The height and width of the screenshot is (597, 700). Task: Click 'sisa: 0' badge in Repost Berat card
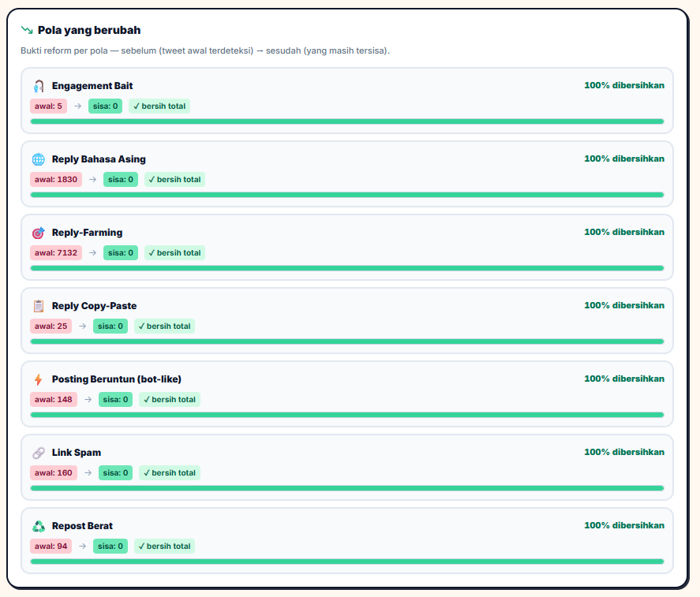point(110,547)
